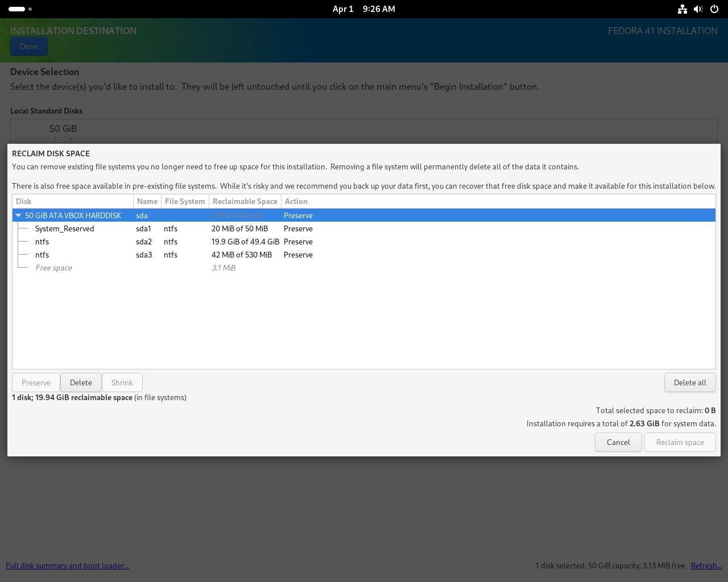728x582 pixels.
Task: Open the activities workspace indicator pill
Action: click(17, 9)
